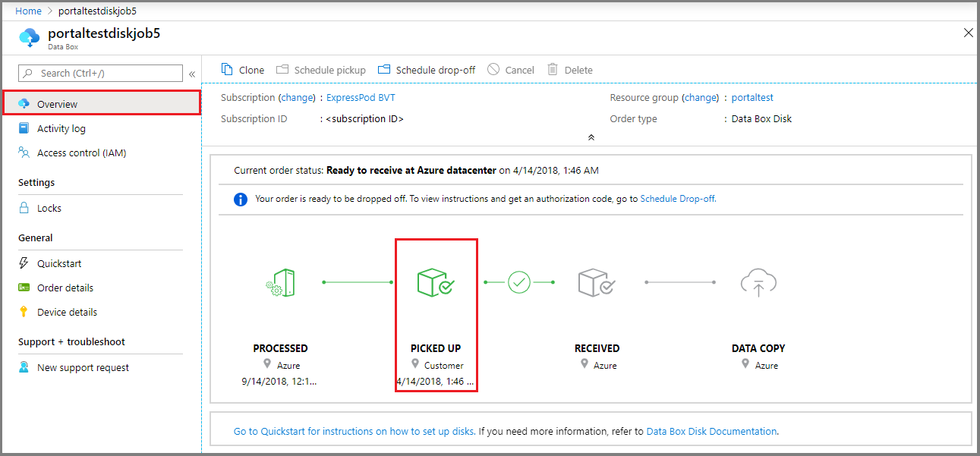Click the search magnifier icon
Viewport: 980px width, 456px height.
[28, 73]
